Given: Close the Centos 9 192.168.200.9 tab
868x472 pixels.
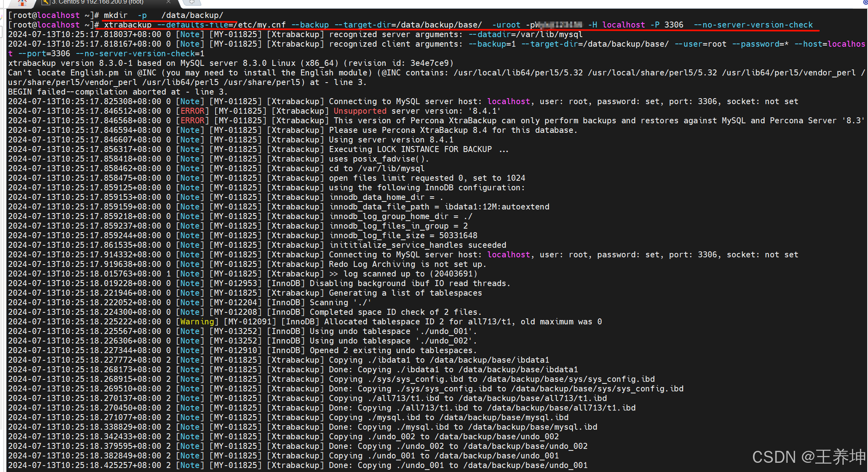Looking at the screenshot, I should coord(168,2).
